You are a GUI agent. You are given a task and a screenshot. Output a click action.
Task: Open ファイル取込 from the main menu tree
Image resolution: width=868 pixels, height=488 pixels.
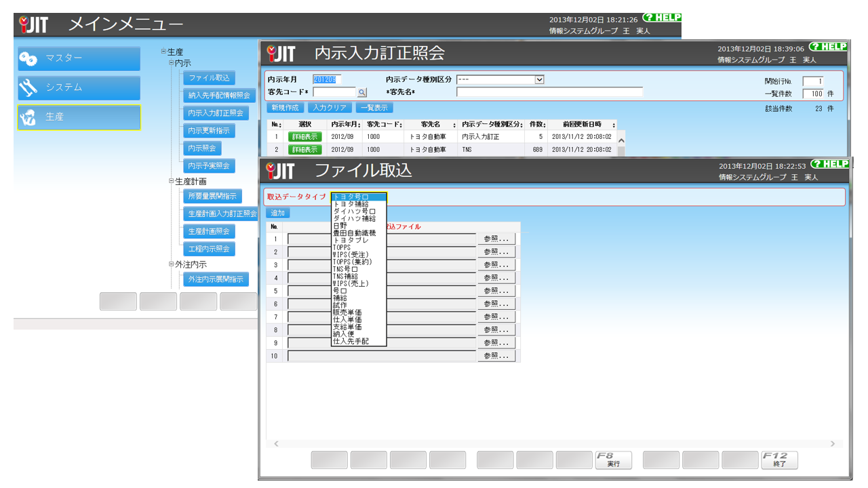pyautogui.click(x=209, y=78)
